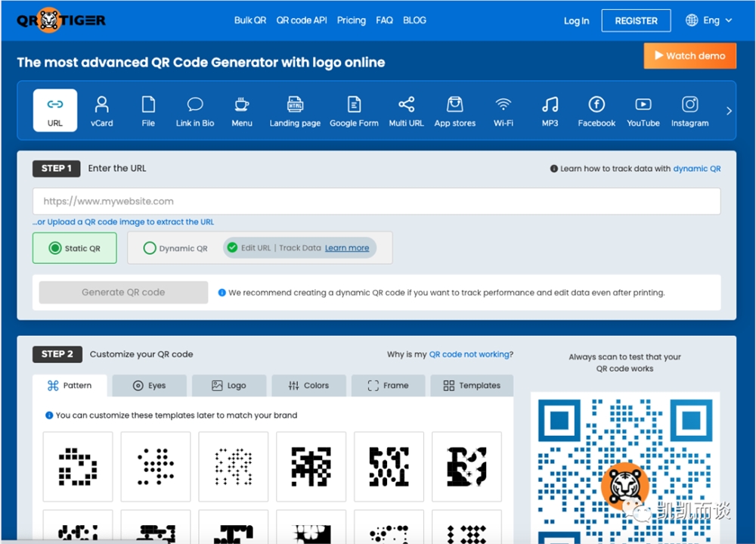Select the URL QR type icon

click(55, 110)
